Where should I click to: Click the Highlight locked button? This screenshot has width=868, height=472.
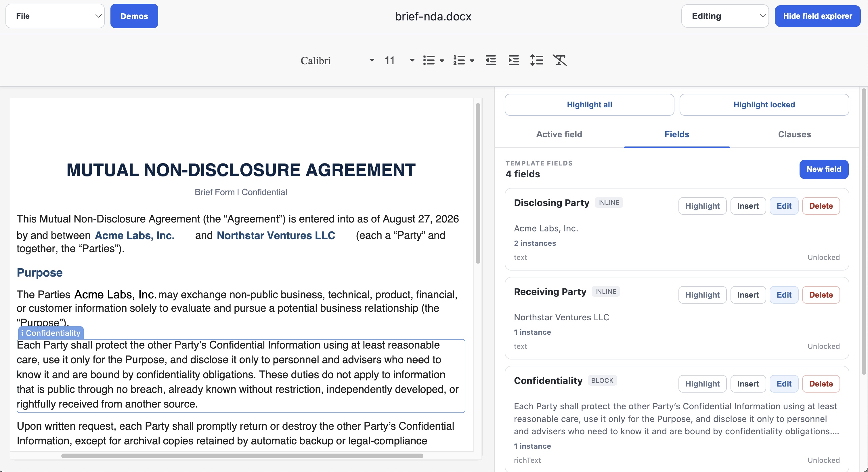764,104
